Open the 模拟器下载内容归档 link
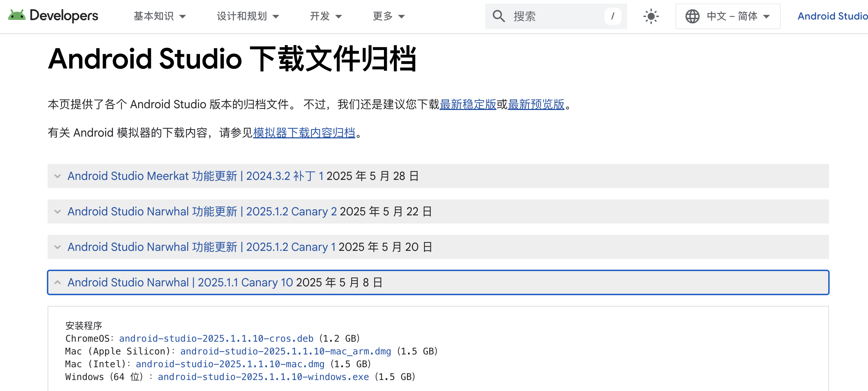The image size is (868, 391). (304, 133)
